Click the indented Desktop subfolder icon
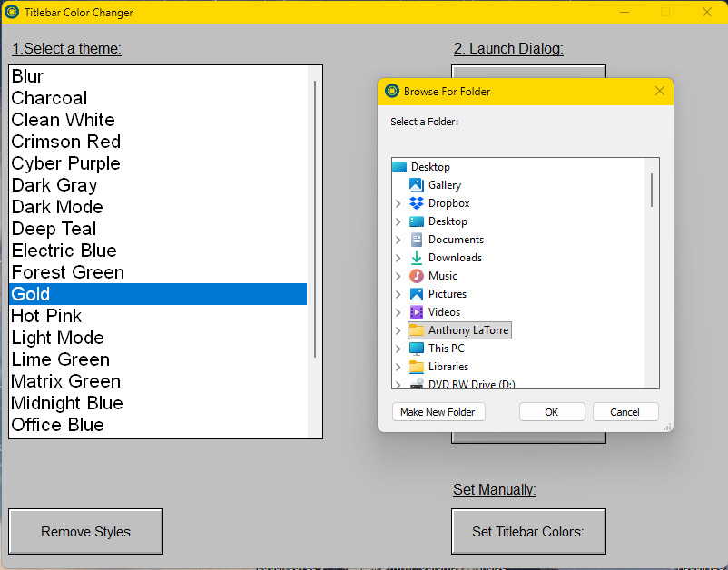 pos(417,221)
